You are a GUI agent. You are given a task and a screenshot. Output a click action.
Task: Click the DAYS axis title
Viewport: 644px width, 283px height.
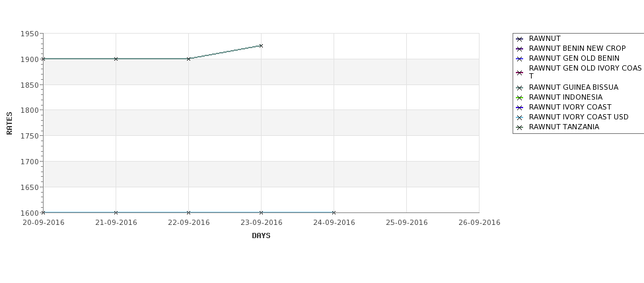point(261,236)
